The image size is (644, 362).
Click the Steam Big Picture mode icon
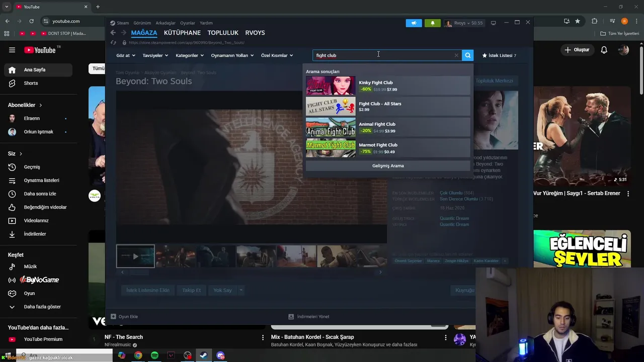pyautogui.click(x=493, y=23)
